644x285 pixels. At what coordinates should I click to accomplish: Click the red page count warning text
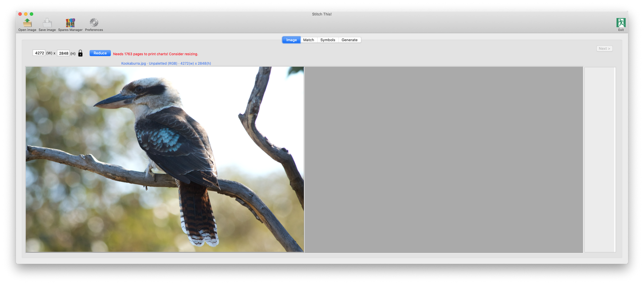click(x=155, y=54)
